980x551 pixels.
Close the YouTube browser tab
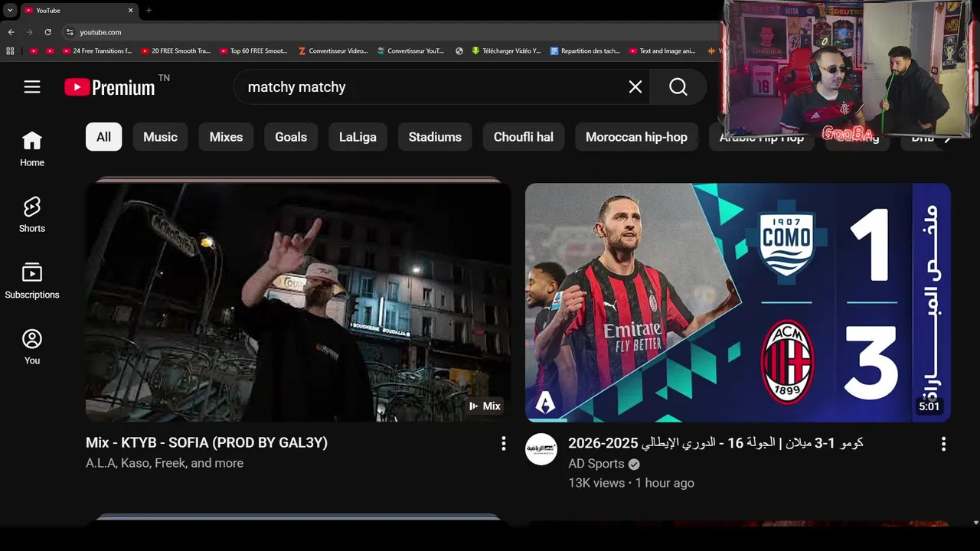[130, 10]
